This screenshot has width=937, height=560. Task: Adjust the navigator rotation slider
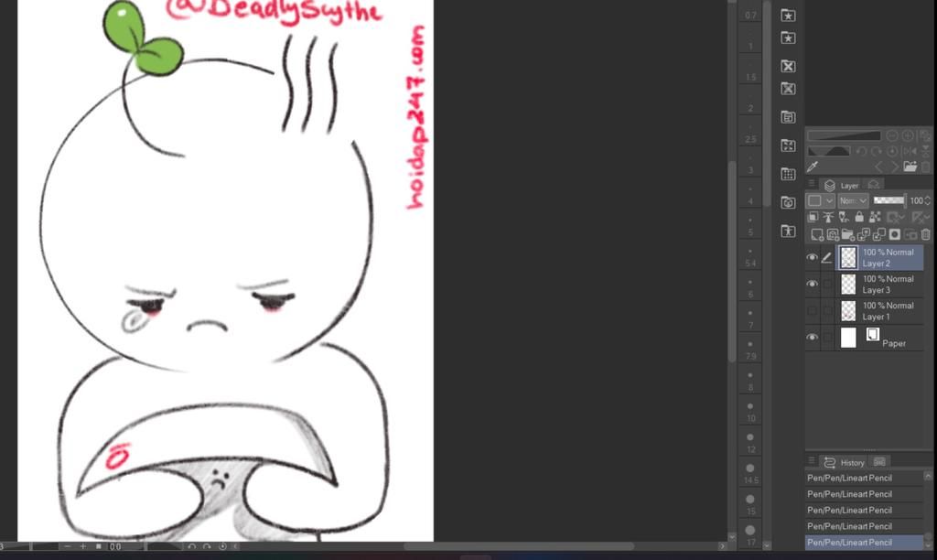(x=829, y=151)
